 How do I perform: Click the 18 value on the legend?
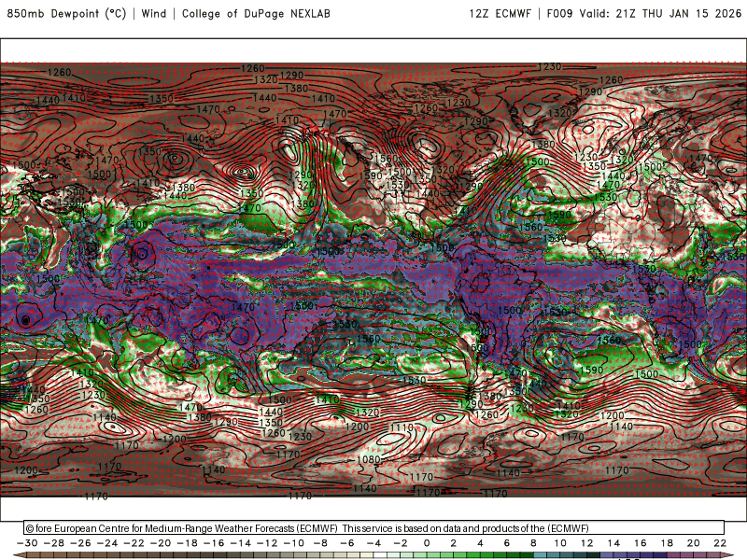point(667,543)
